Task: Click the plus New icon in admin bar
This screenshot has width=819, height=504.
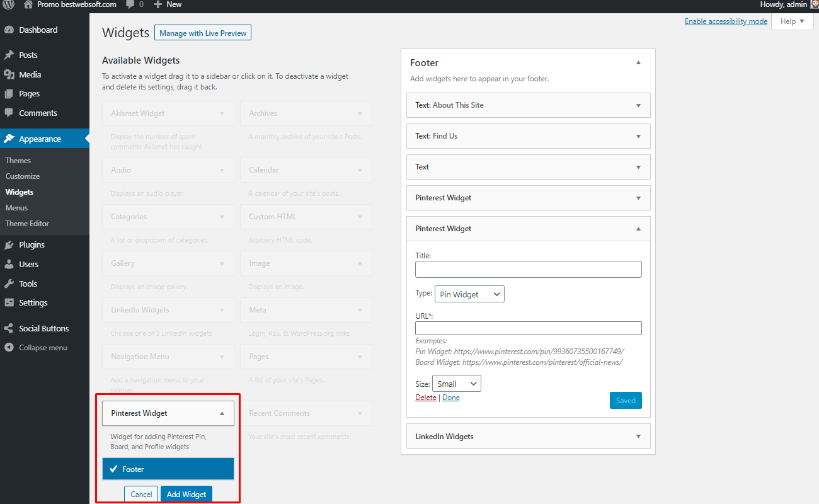Action: (158, 4)
